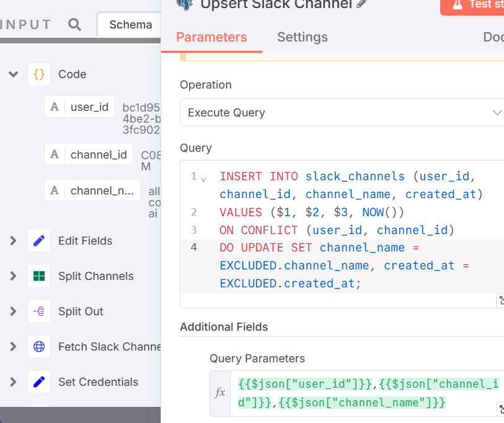
Task: Select the channel_n... field pill
Action: [x=92, y=191]
